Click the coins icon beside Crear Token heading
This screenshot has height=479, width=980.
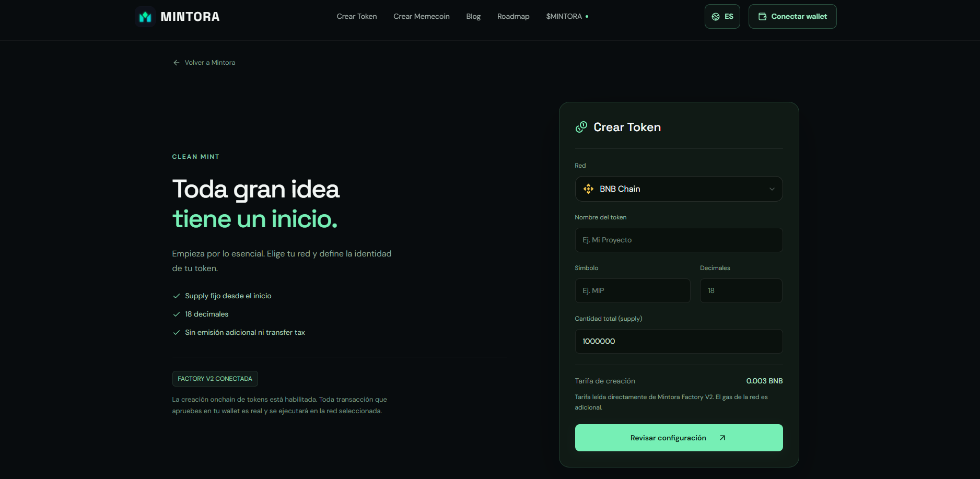[581, 127]
